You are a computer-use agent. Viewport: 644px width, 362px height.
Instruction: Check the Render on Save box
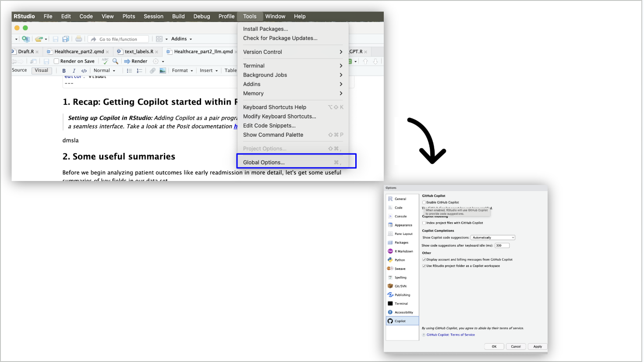pyautogui.click(x=57, y=61)
